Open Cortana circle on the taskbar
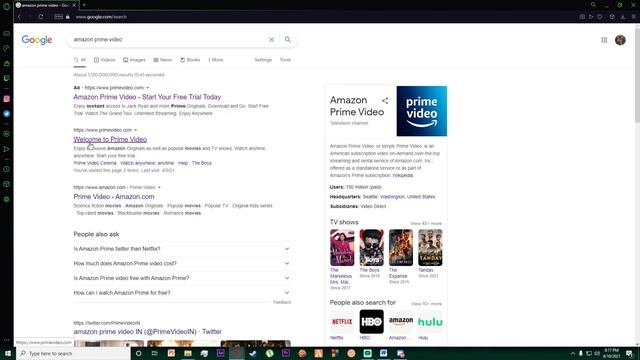Screen dimensions: 640x360 [x=138, y=353]
